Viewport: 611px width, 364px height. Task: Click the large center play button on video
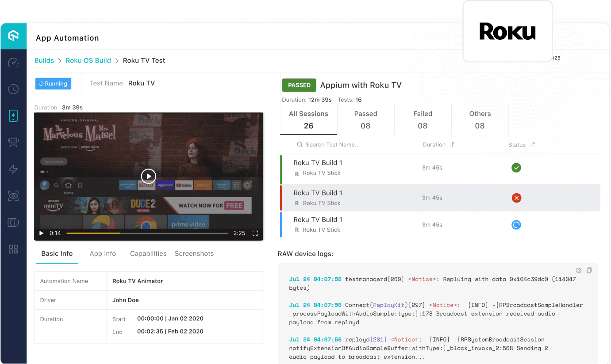pos(149,176)
